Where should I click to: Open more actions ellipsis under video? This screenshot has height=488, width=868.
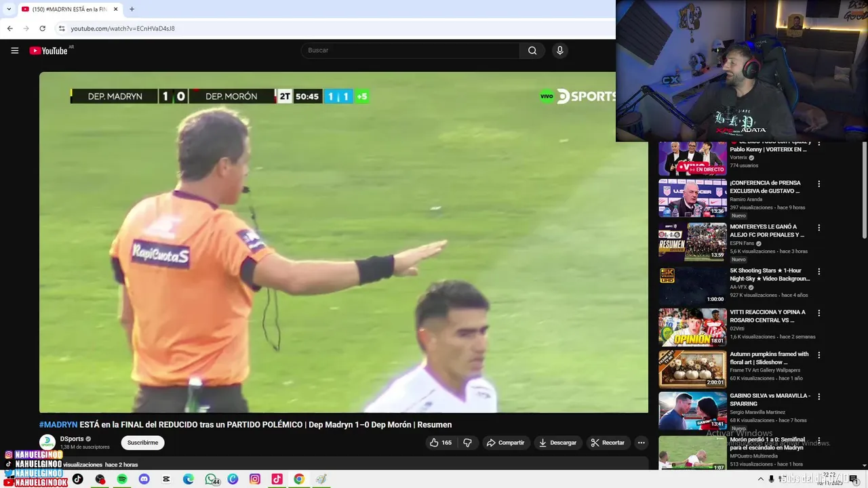(641, 443)
